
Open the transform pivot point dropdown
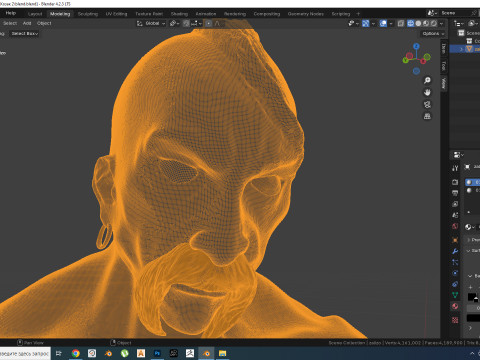click(x=174, y=23)
